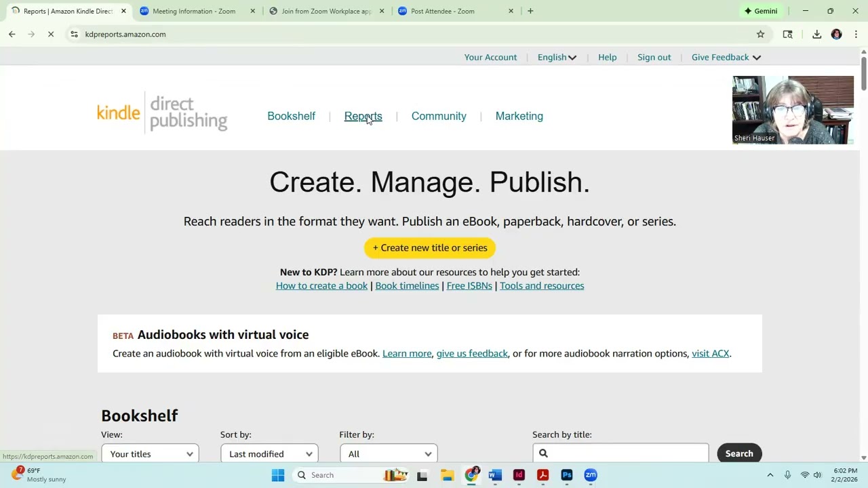Image resolution: width=868 pixels, height=488 pixels.
Task: Switch to Join from Zoom Workplace tab
Action: click(x=325, y=11)
